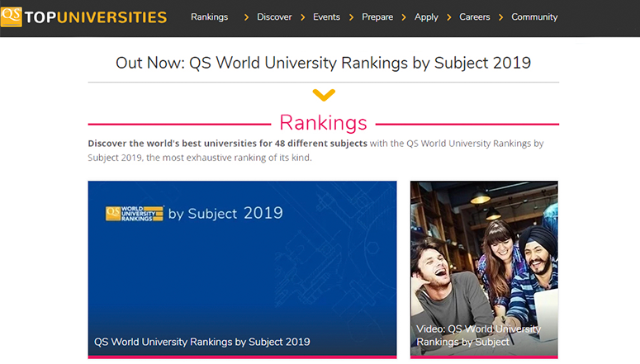Image resolution: width=640 pixels, height=364 pixels.
Task: Click the Out Now Rankings by Subject 2019 headline
Action: 323,63
